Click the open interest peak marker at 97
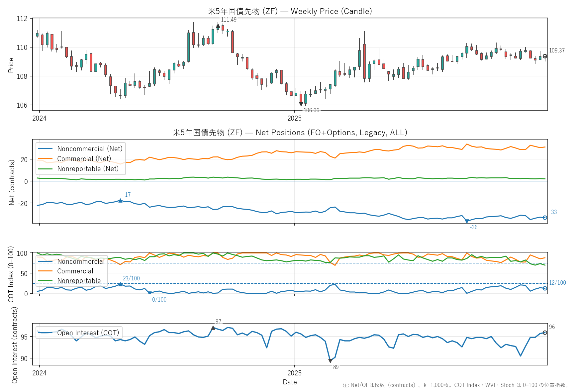 coord(213,328)
